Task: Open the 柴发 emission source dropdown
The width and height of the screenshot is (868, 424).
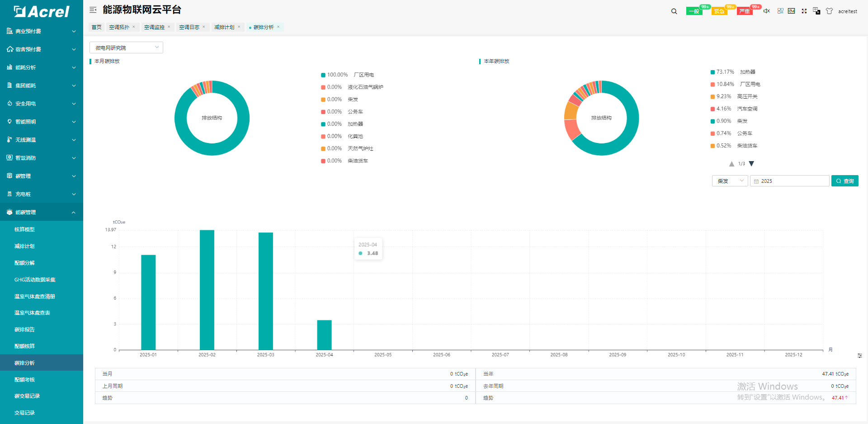Action: tap(730, 181)
